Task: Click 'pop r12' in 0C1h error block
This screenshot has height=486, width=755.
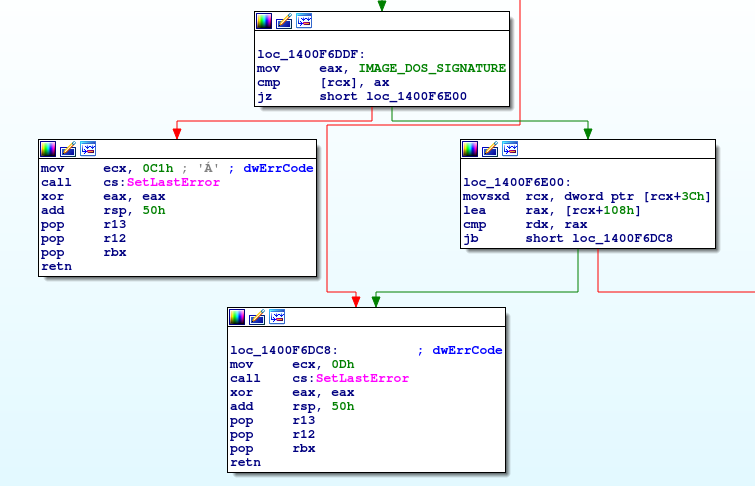Action: coord(84,238)
